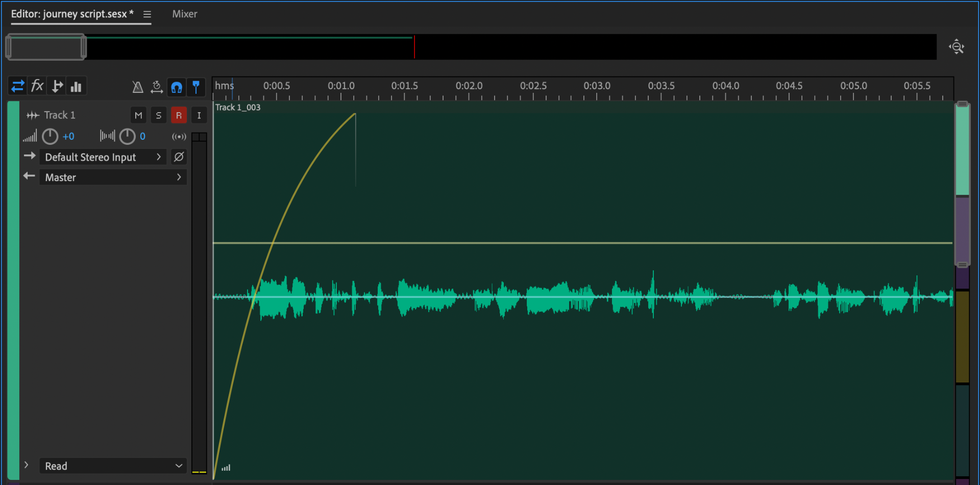Click the polarity reverse icon
Screen dimensions: 980x485
(179, 157)
